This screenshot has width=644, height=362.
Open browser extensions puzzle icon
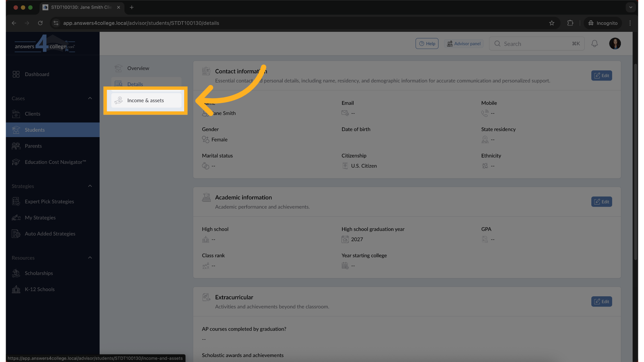570,23
